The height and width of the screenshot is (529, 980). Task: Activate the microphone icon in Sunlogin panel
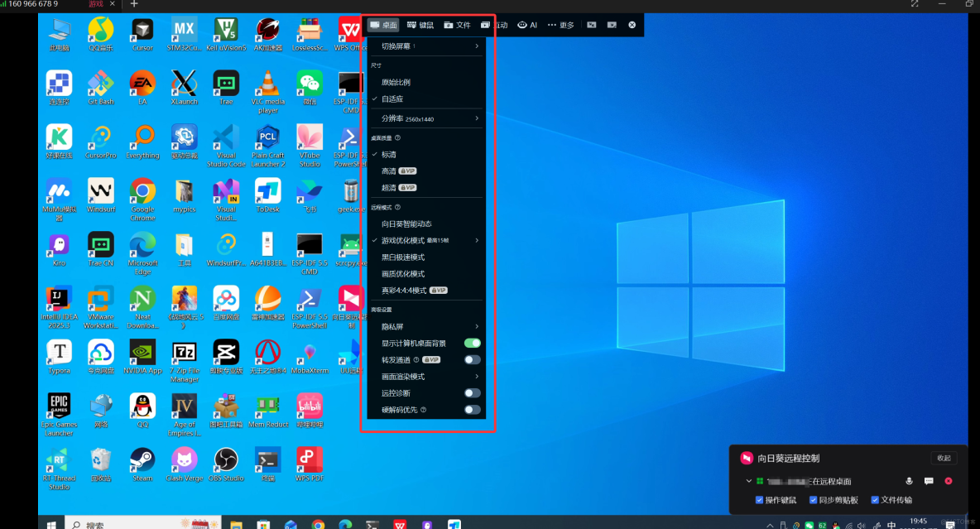pos(909,480)
